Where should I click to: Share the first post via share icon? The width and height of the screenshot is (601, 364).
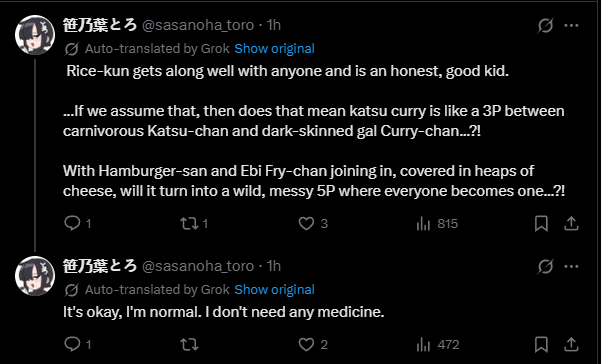pos(571,223)
